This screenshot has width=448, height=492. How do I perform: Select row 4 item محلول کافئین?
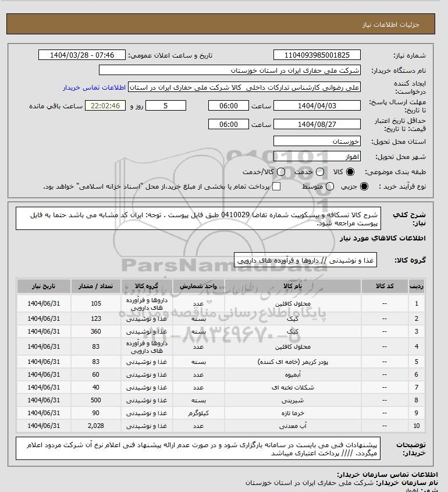click(293, 346)
